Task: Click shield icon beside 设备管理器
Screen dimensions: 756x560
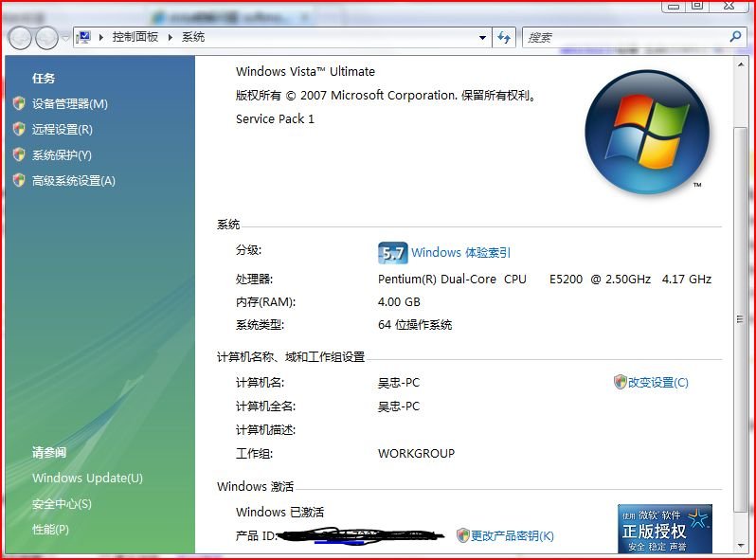Action: (x=19, y=103)
